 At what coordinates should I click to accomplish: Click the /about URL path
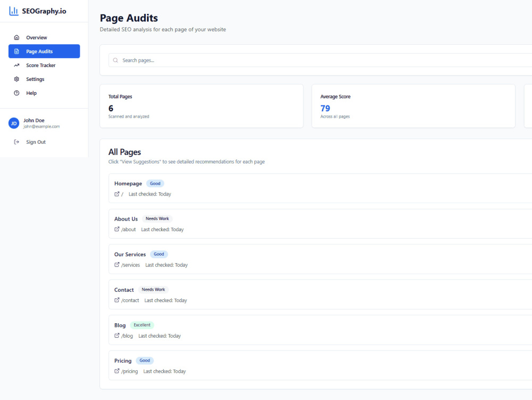[x=129, y=230]
